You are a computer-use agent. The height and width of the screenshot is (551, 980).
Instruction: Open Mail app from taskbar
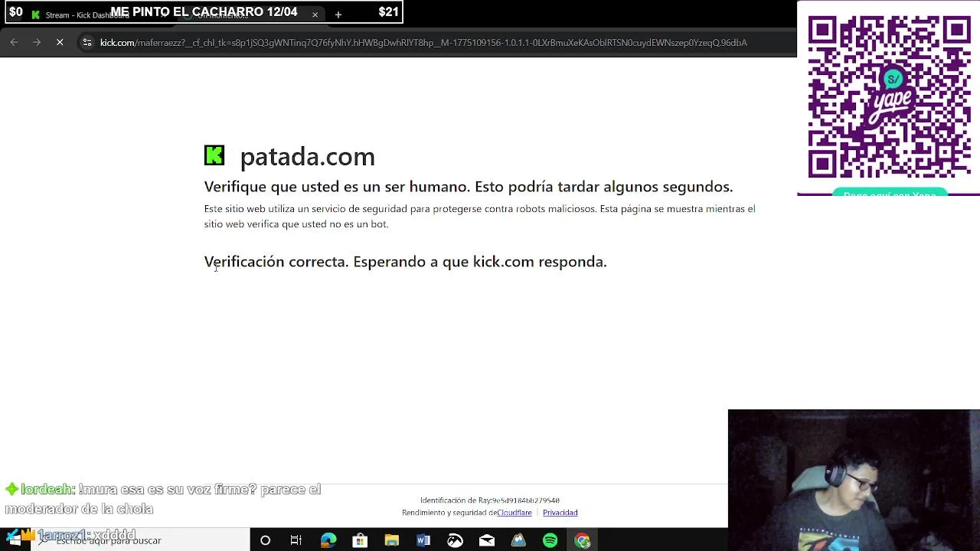[487, 540]
